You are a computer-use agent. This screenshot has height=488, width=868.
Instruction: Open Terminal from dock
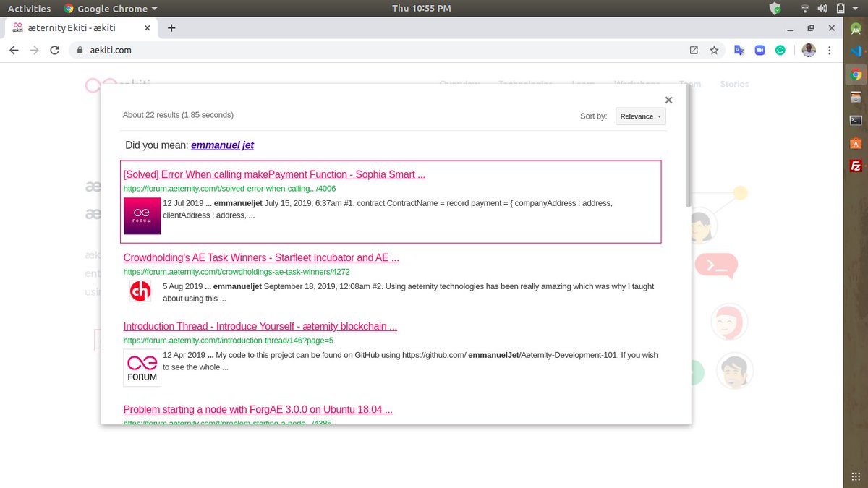click(856, 120)
